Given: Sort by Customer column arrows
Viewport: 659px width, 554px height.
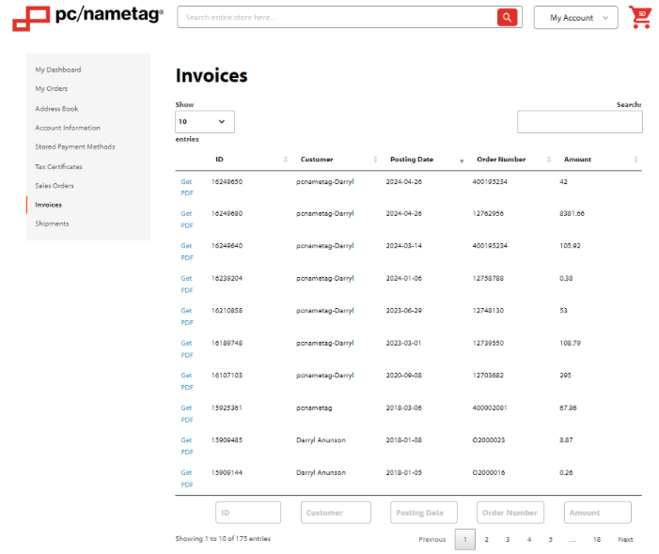Looking at the screenshot, I should click(x=376, y=160).
